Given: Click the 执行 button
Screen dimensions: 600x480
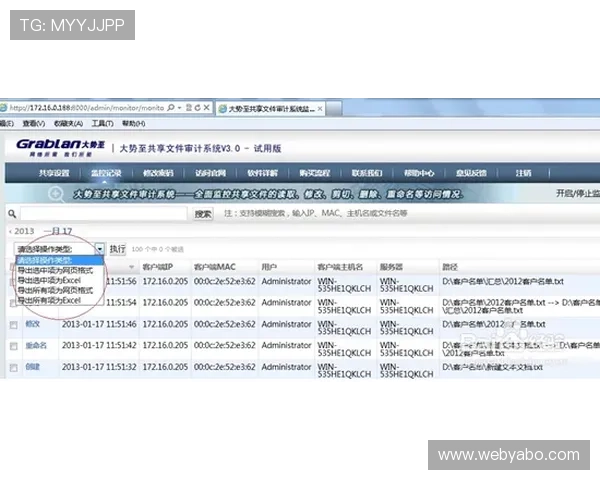Looking at the screenshot, I should pos(117,249).
